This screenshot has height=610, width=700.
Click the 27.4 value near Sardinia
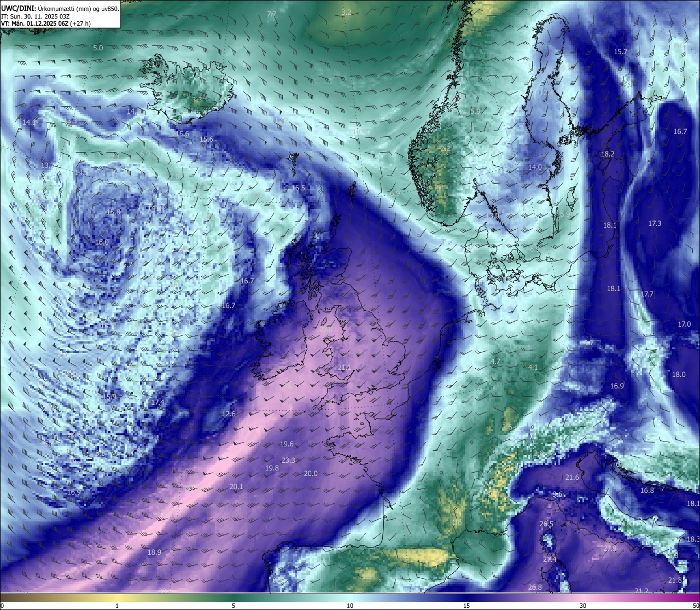(550, 560)
